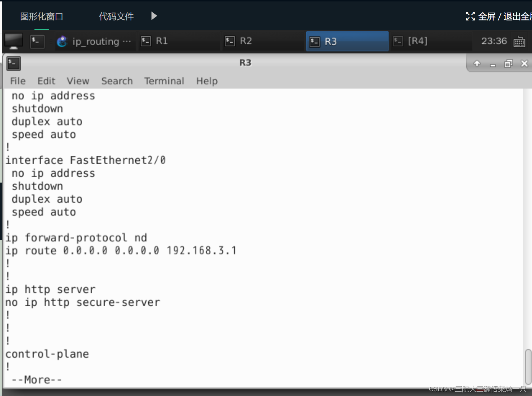Click the terminal vertical scrollbar handle

528,367
